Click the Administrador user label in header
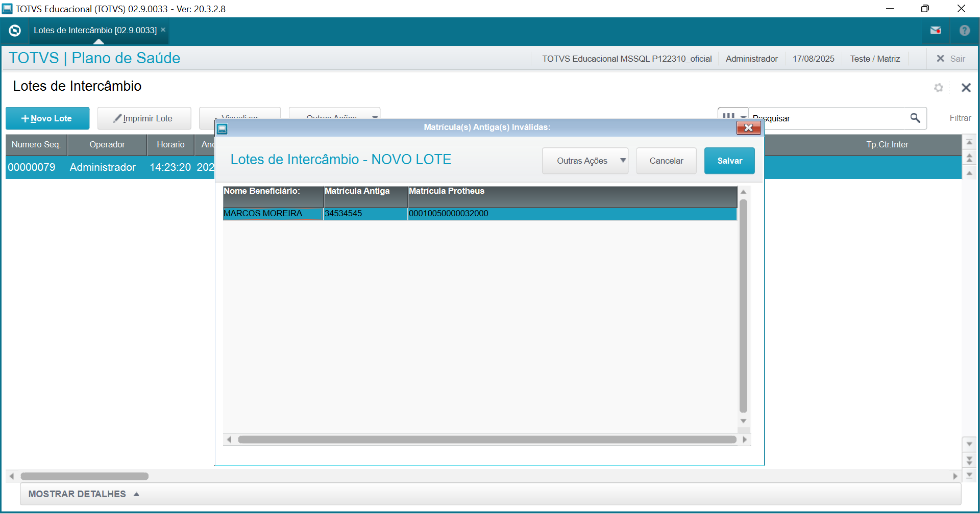This screenshot has width=980, height=514. tap(751, 59)
